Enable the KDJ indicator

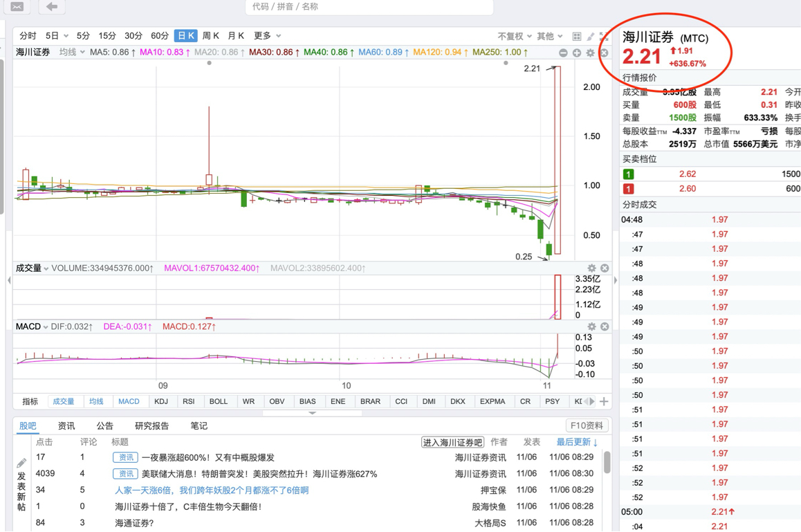coord(161,402)
